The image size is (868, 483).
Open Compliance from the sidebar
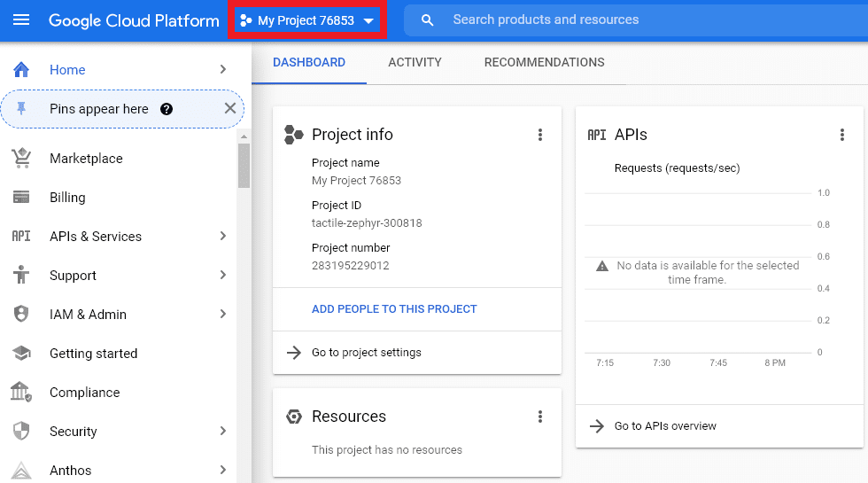85,393
